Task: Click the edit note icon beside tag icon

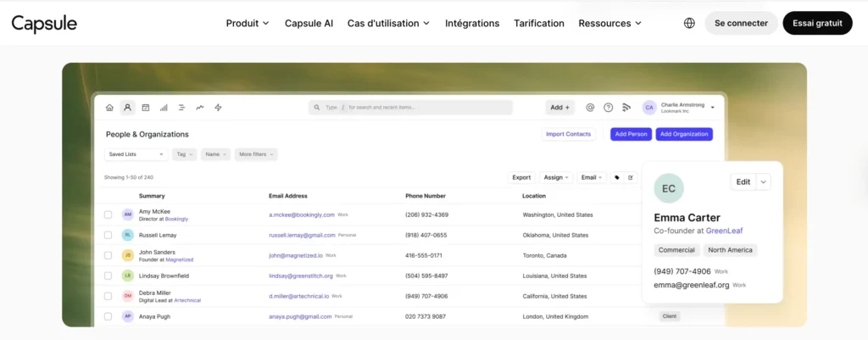Action: (631, 177)
